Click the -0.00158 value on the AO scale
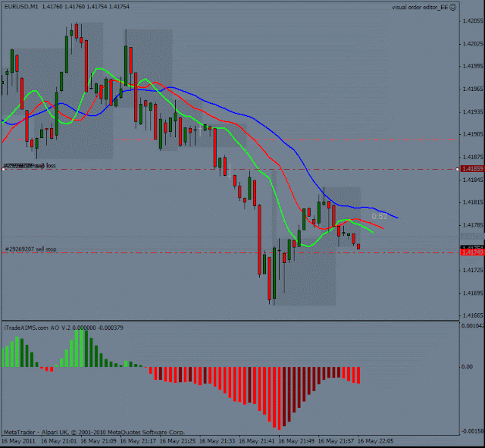This screenshot has width=485, height=448. click(473, 431)
